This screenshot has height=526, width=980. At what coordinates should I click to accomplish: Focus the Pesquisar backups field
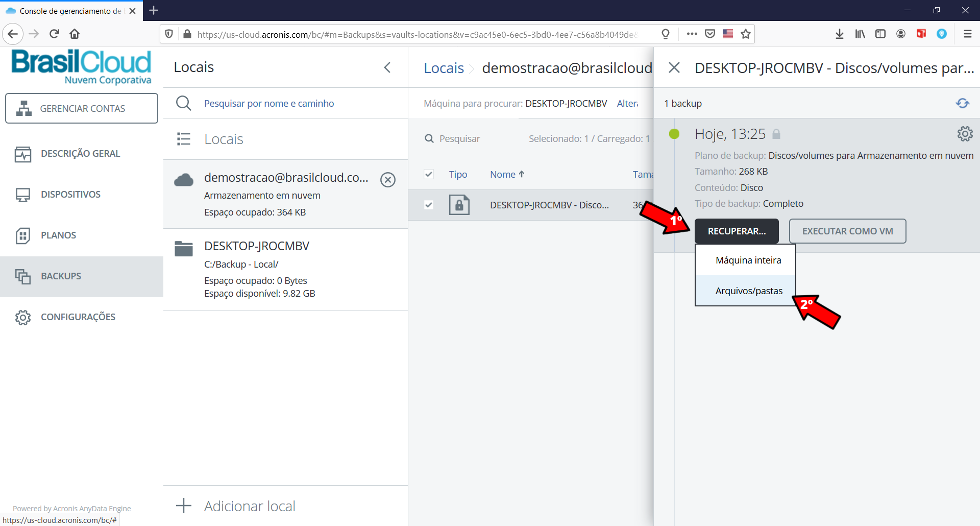click(459, 138)
